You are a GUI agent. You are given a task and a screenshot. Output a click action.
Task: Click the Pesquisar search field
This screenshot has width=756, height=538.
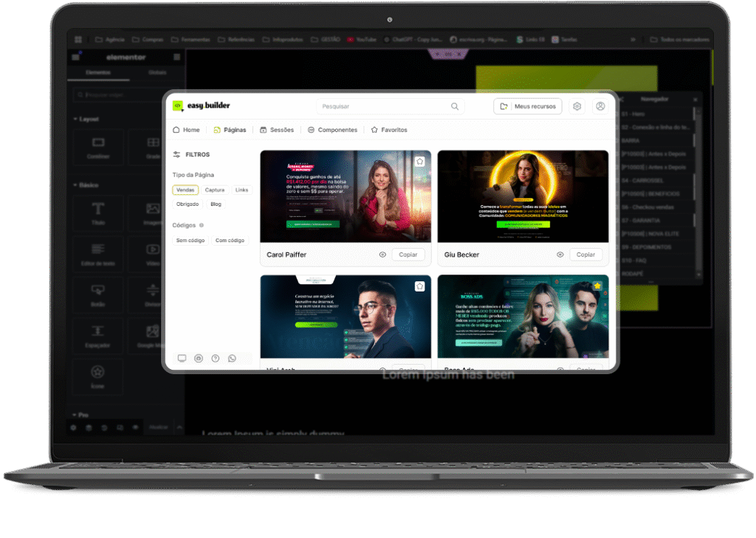point(384,106)
